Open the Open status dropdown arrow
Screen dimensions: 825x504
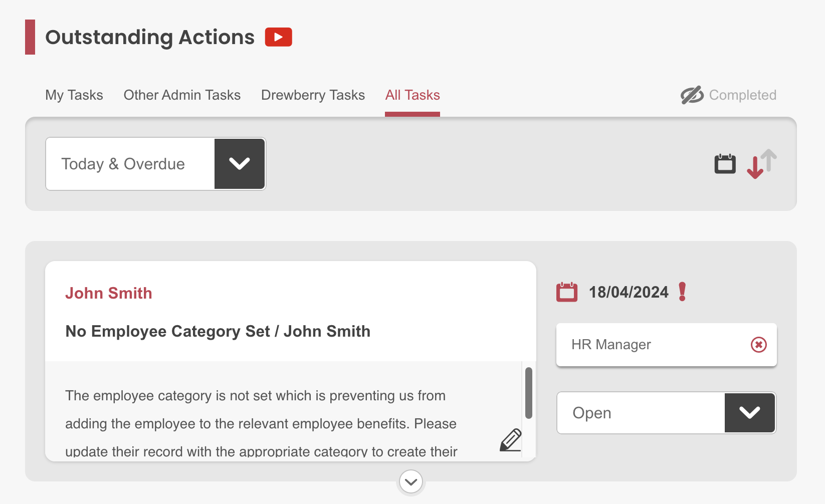pos(750,413)
